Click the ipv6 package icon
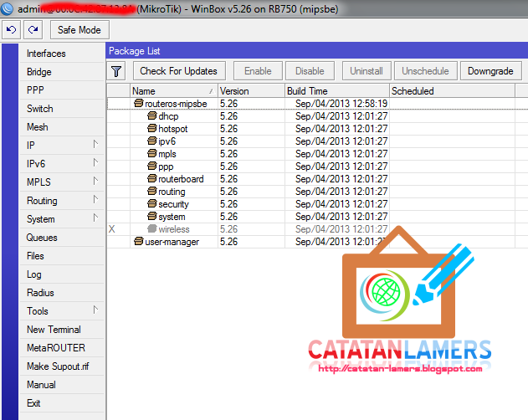Image resolution: width=528 pixels, height=420 pixels. 152,141
